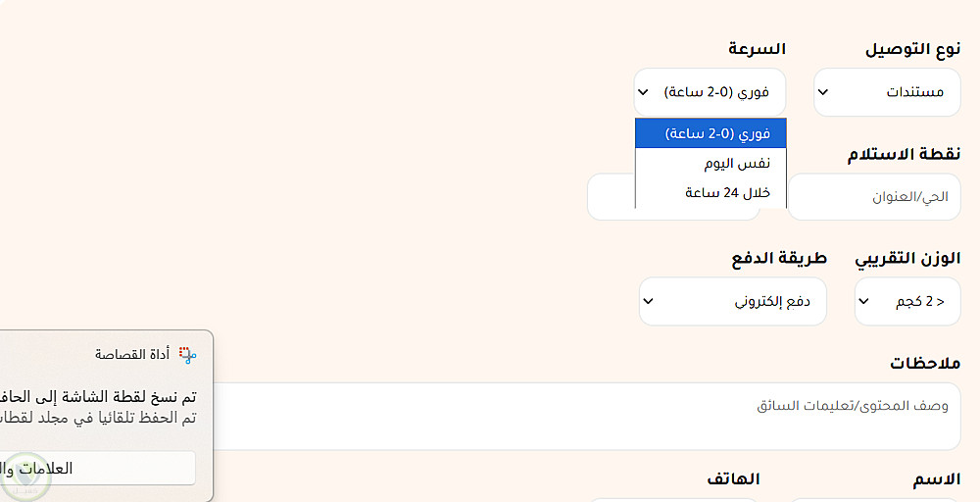
Task: Open the Snipping Tool notification message
Action: (98, 407)
